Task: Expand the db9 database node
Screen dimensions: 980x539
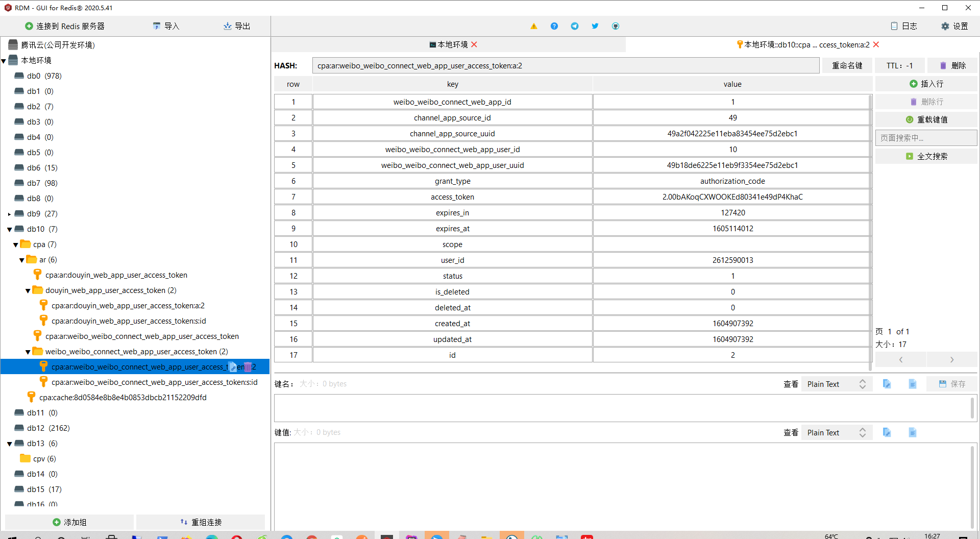Action: click(x=10, y=214)
